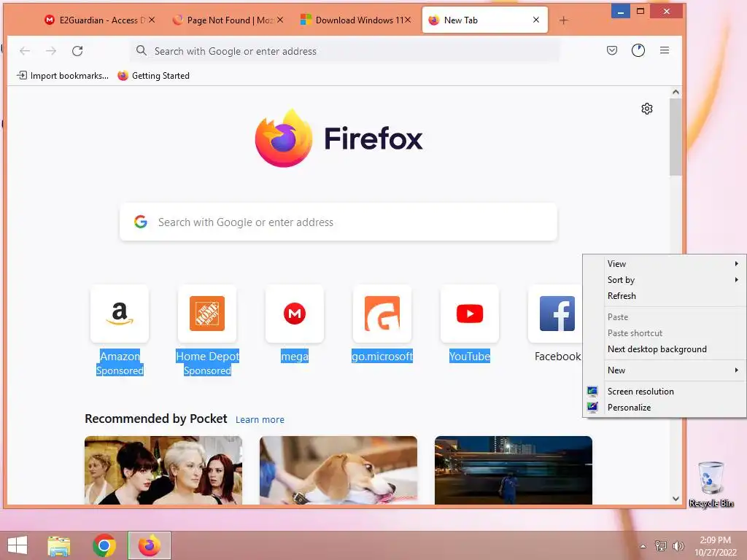Screen dimensions: 747x560
Task: Click the address bar search field
Action: tap(345, 51)
